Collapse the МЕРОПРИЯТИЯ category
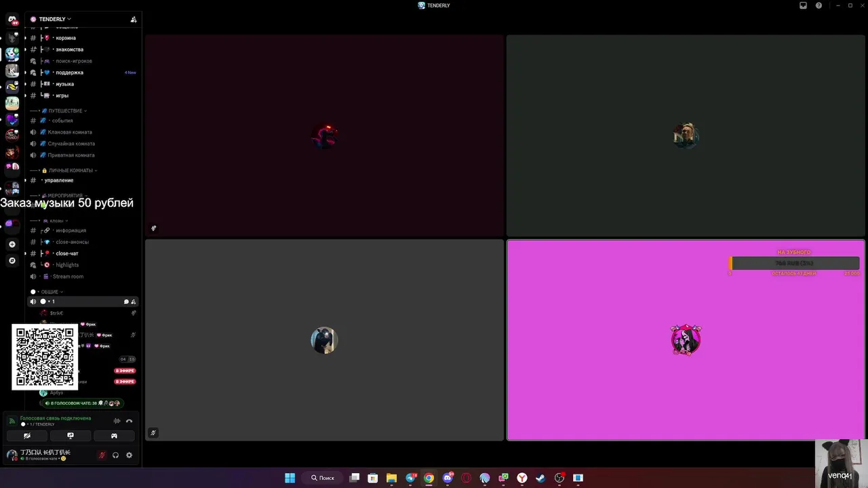Viewport: 868px width, 488px height. coord(65,195)
